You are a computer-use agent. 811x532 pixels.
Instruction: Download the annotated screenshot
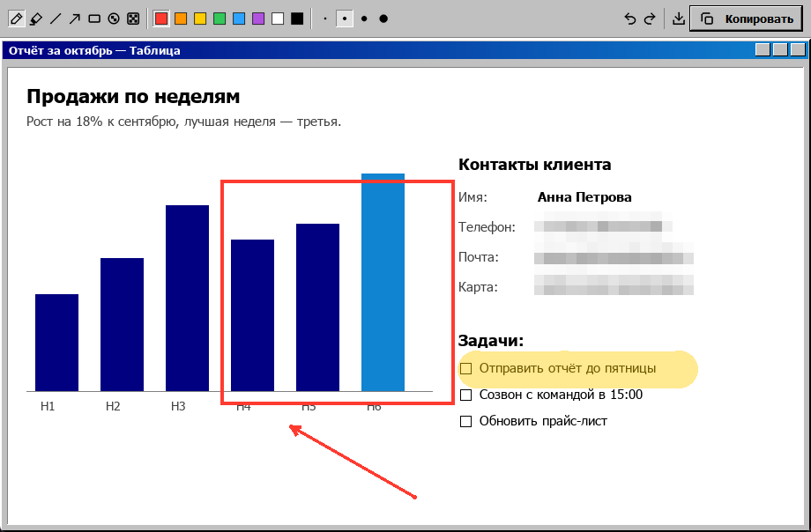pyautogui.click(x=679, y=19)
